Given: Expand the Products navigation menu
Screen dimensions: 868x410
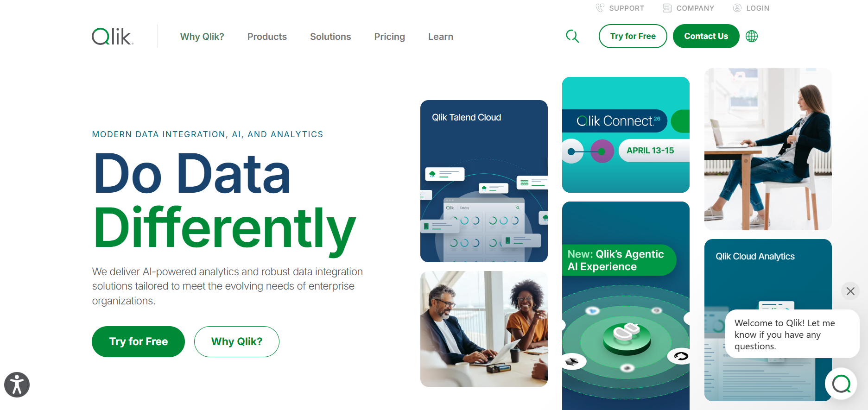Looking at the screenshot, I should [267, 37].
